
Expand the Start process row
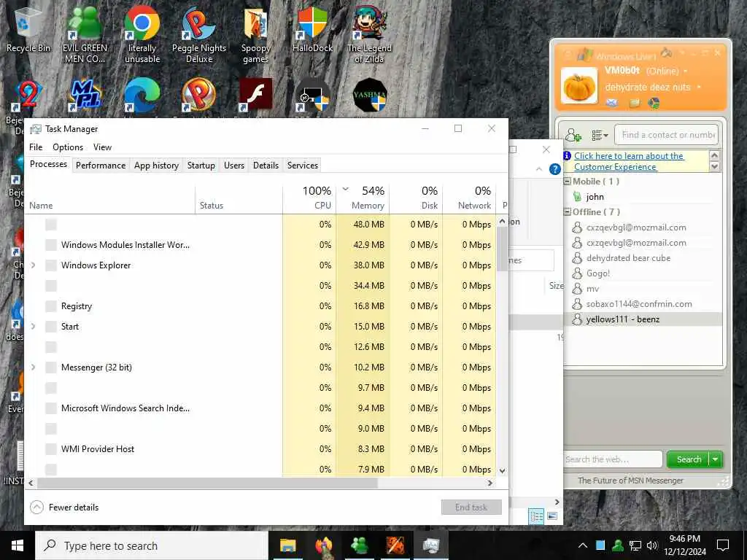34,327
